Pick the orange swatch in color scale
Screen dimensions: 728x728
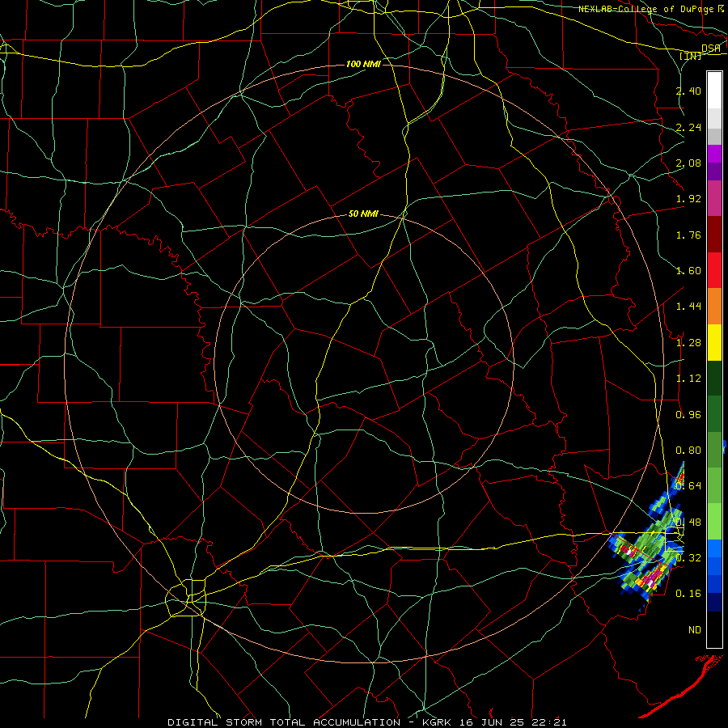[x=714, y=306]
